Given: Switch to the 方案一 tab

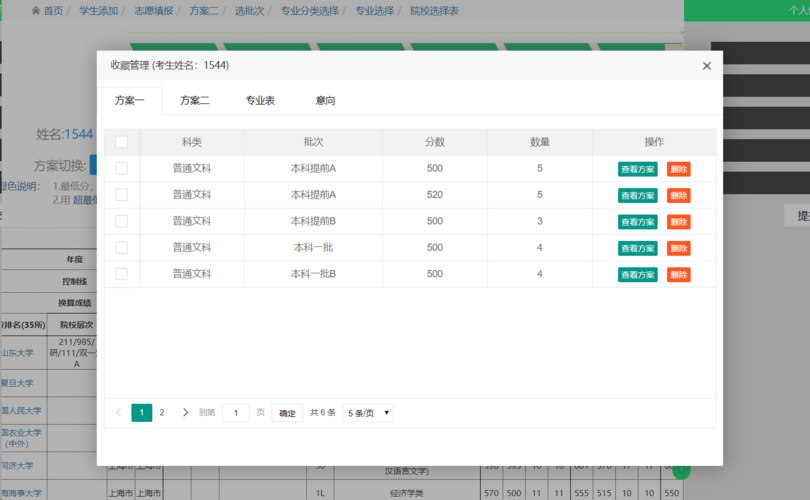Looking at the screenshot, I should coord(129,100).
